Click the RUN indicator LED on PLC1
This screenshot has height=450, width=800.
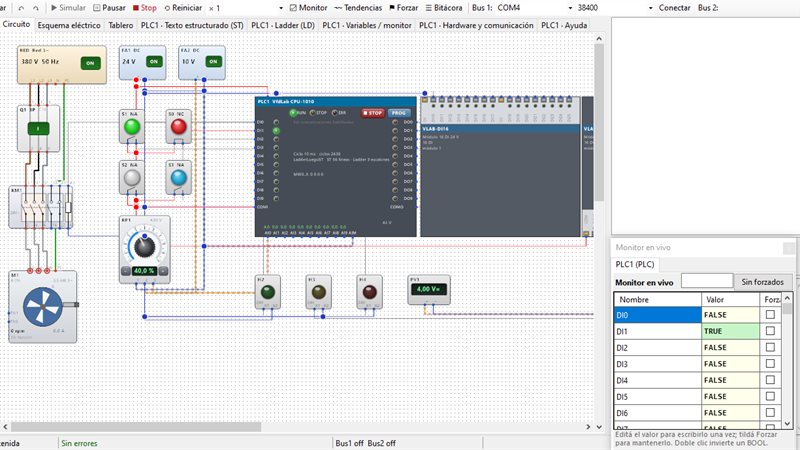click(293, 113)
